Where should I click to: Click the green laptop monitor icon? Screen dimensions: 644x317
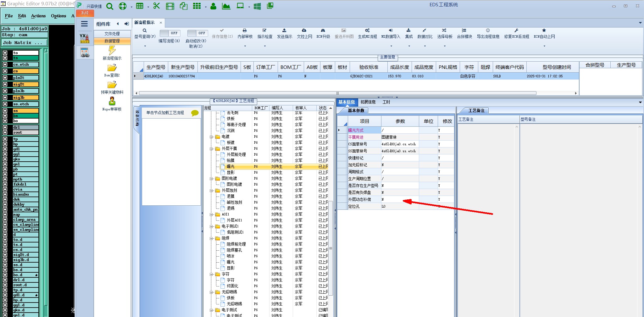click(x=240, y=6)
